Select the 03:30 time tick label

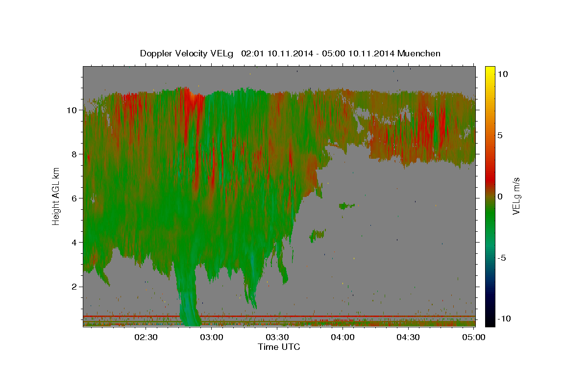pyautogui.click(x=277, y=337)
